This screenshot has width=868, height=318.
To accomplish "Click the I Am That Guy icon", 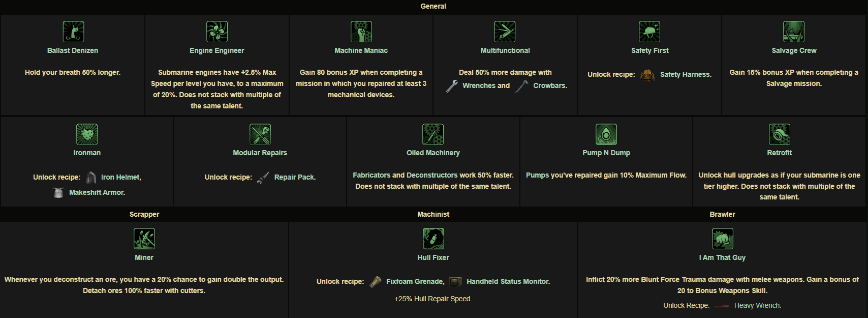I will click(x=723, y=239).
